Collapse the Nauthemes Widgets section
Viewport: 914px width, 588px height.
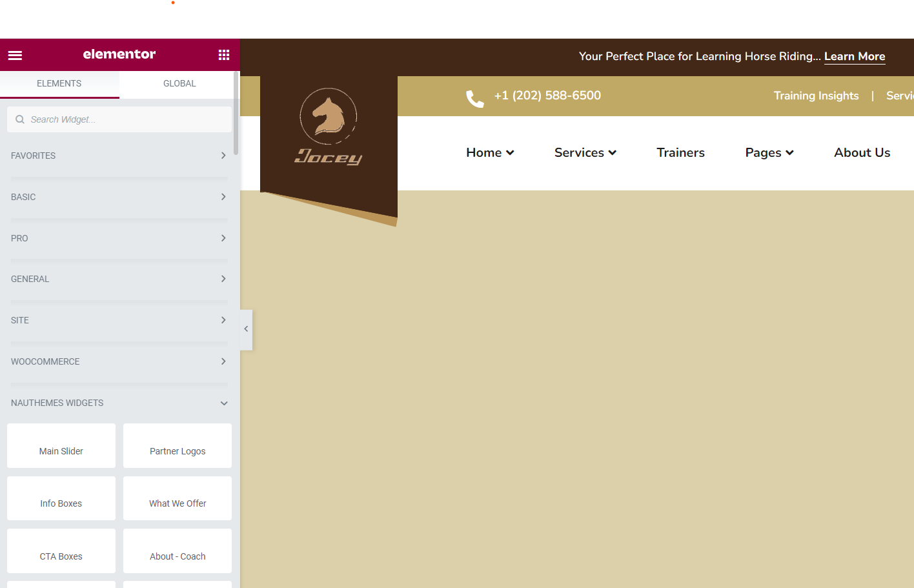(x=119, y=403)
